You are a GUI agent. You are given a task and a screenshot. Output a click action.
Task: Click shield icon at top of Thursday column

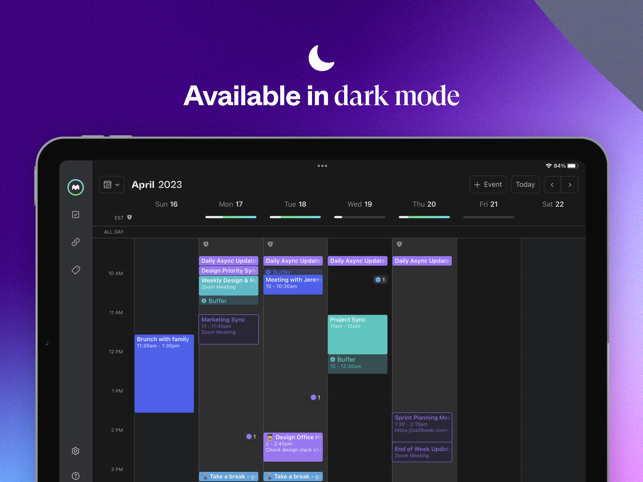(x=399, y=244)
